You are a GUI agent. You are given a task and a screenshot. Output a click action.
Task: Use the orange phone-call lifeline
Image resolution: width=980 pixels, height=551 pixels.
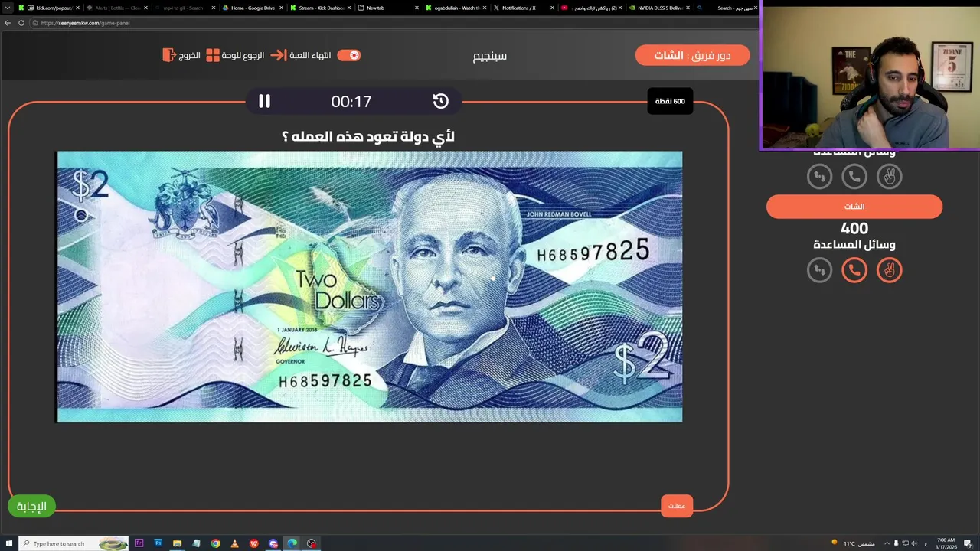click(854, 269)
